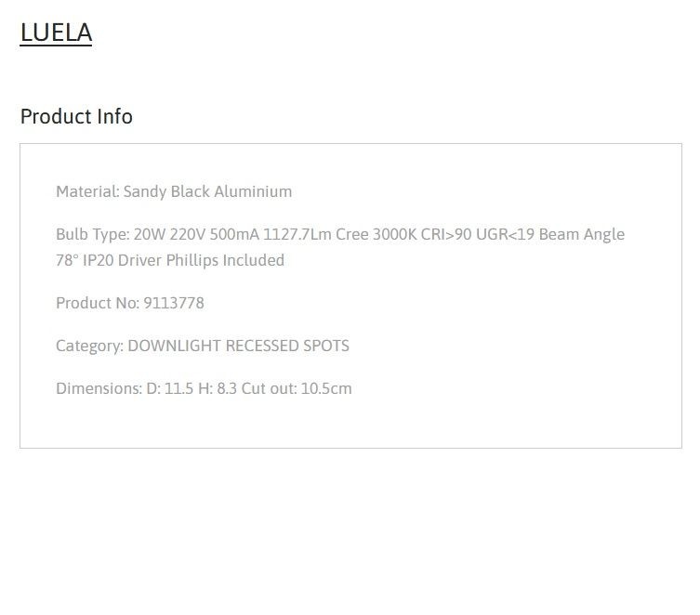Click the 500mA current text
Screen dimensions: 700x615
click(234, 234)
